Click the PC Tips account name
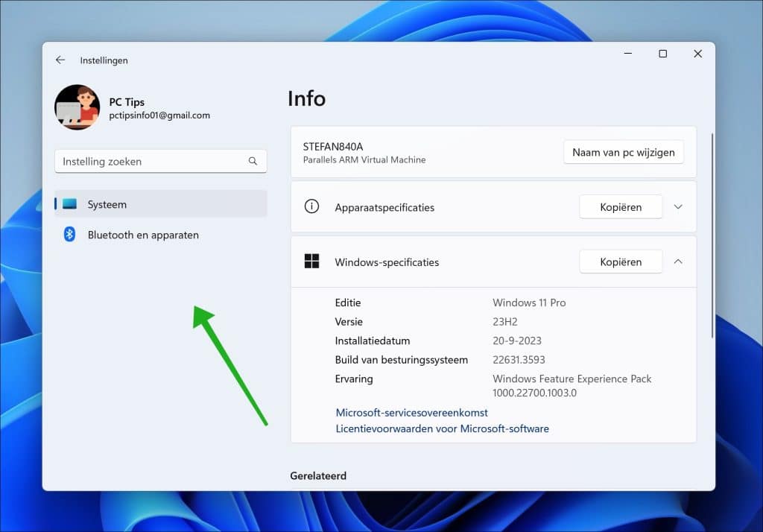763x532 pixels. tap(127, 102)
